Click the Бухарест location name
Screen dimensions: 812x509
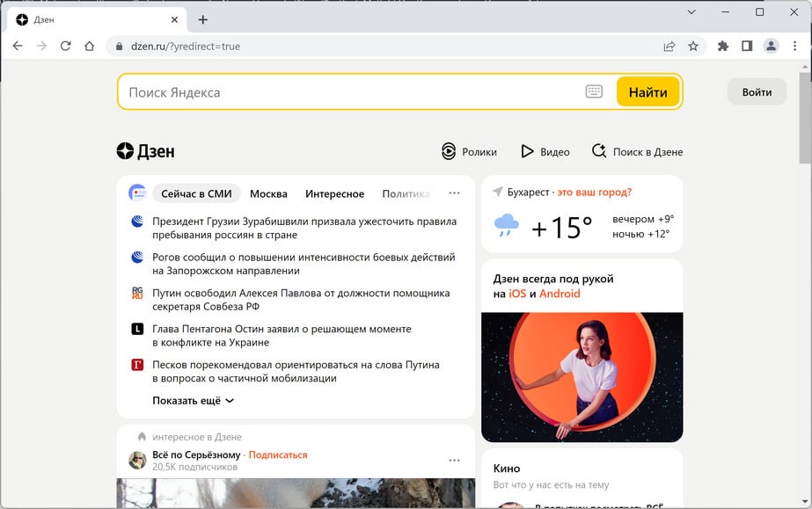(x=528, y=192)
